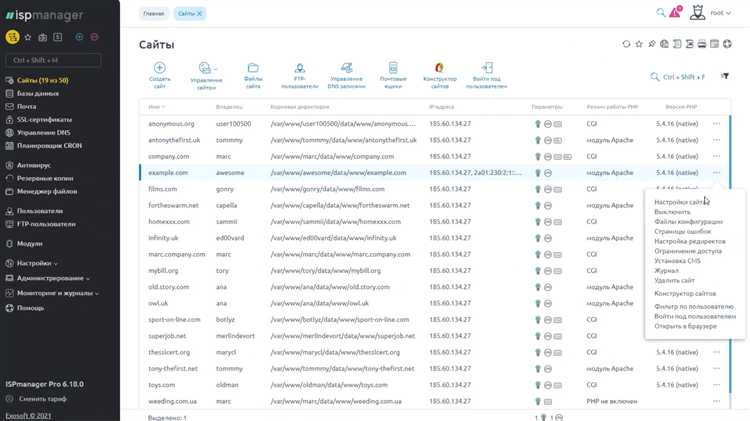Choose Файлы конфигурации in context menu
The width and height of the screenshot is (750, 421).
688,222
